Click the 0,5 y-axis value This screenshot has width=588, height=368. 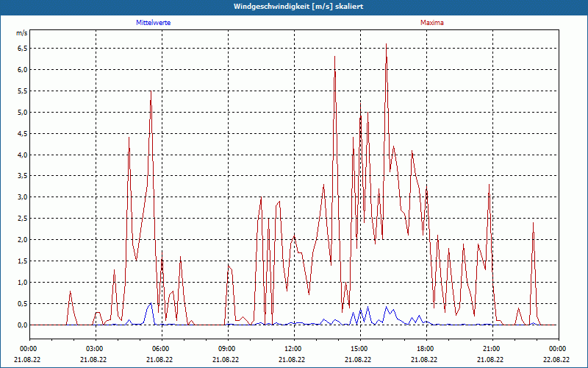click(22, 303)
